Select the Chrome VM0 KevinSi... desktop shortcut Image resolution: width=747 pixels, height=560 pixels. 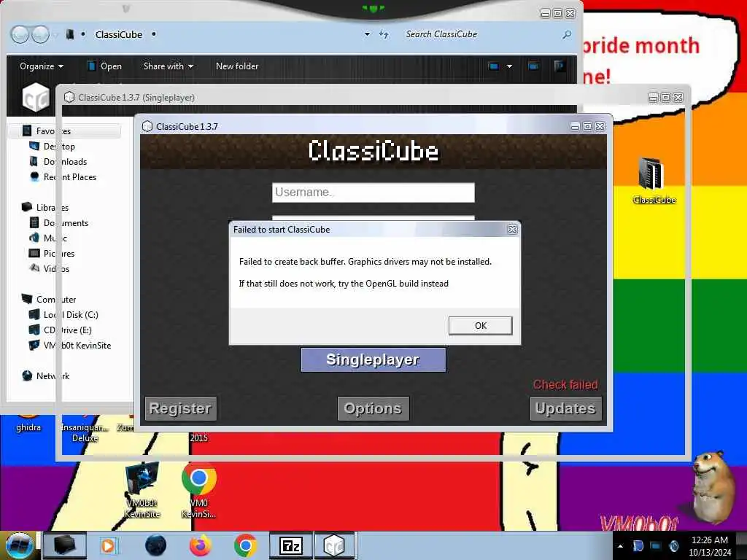coord(198,491)
